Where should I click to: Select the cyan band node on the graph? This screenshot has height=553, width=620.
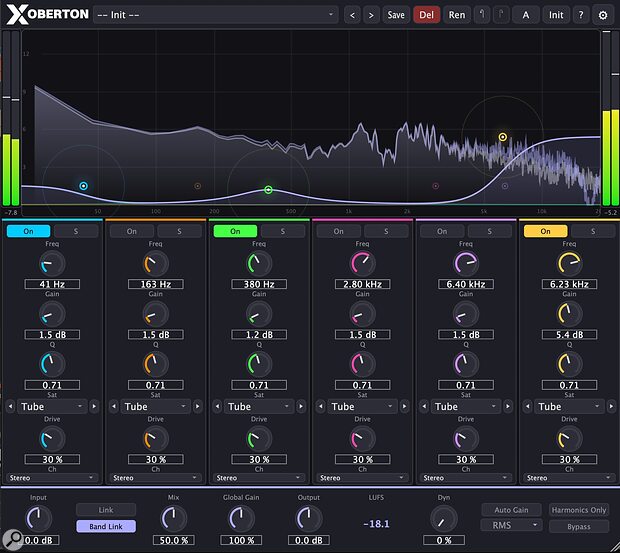coord(83,186)
